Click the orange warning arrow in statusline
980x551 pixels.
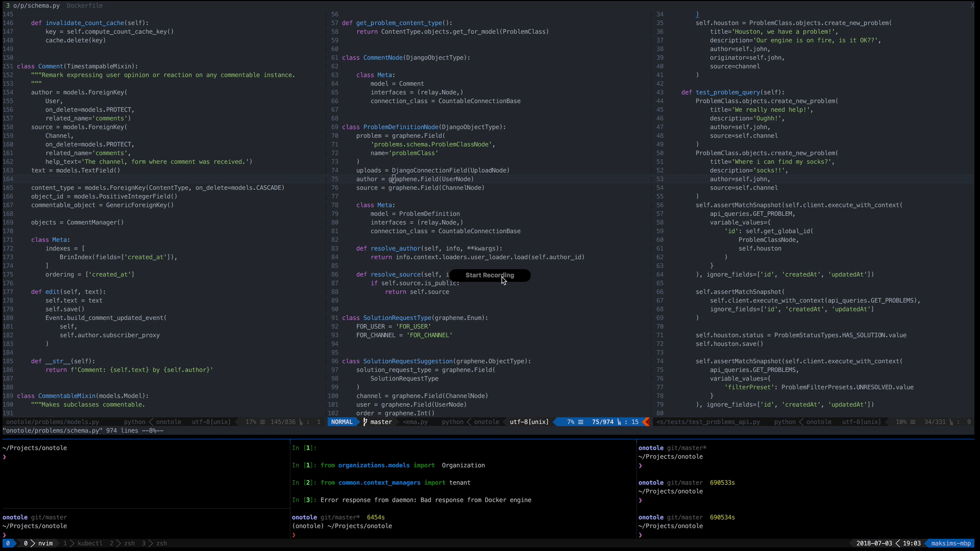(646, 422)
